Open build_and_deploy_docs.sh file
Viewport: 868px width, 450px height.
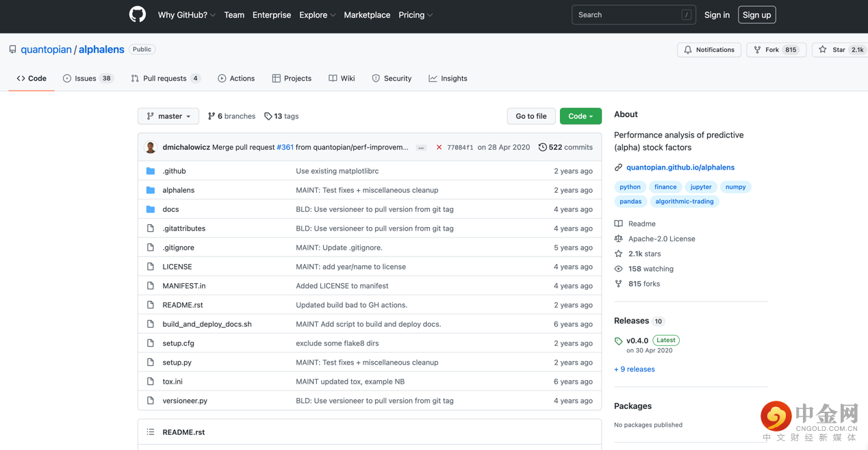point(207,324)
